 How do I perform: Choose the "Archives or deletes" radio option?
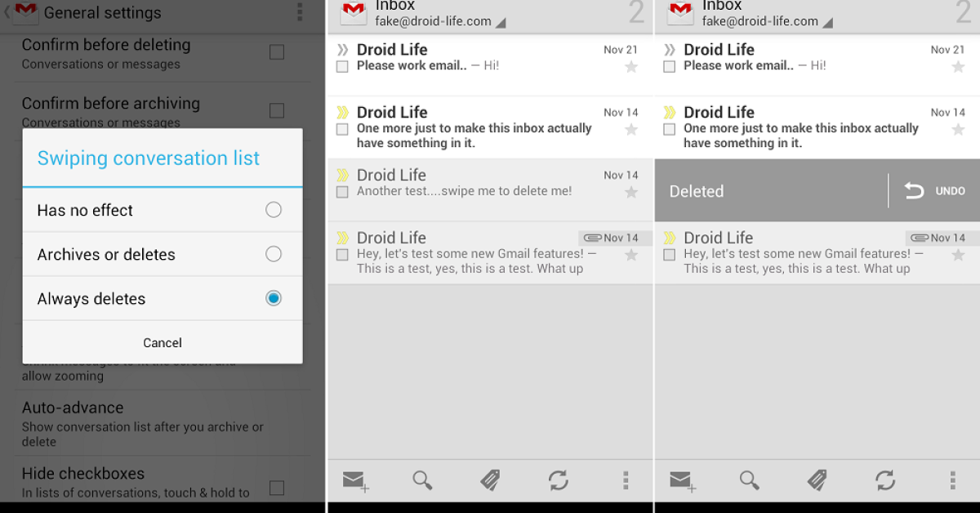point(274,254)
